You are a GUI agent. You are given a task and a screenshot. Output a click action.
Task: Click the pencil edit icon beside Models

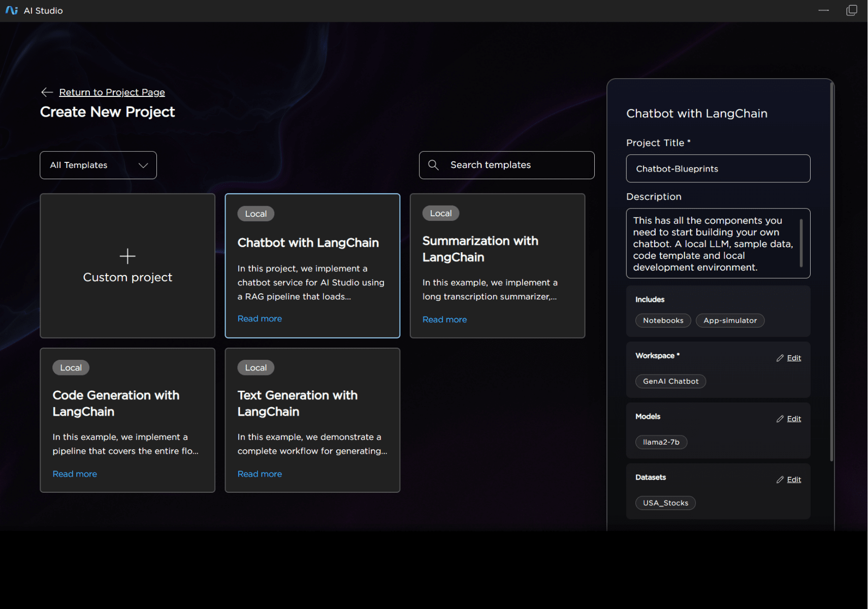pyautogui.click(x=781, y=419)
